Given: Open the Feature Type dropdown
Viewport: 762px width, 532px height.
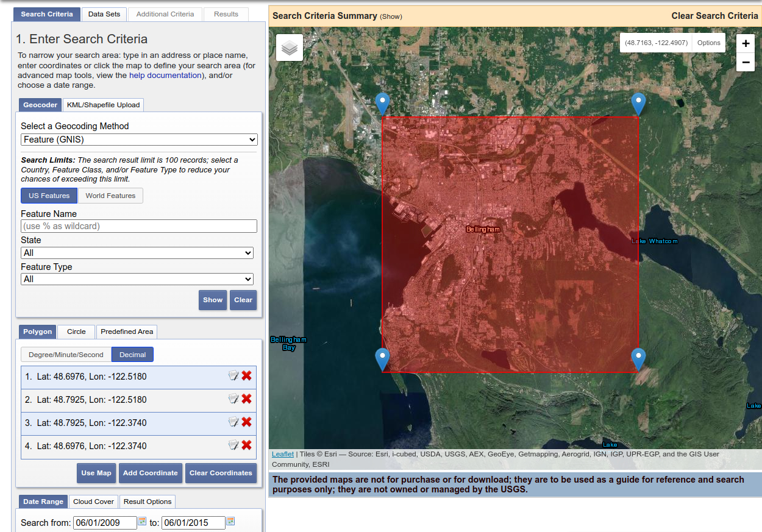Looking at the screenshot, I should pyautogui.click(x=137, y=279).
